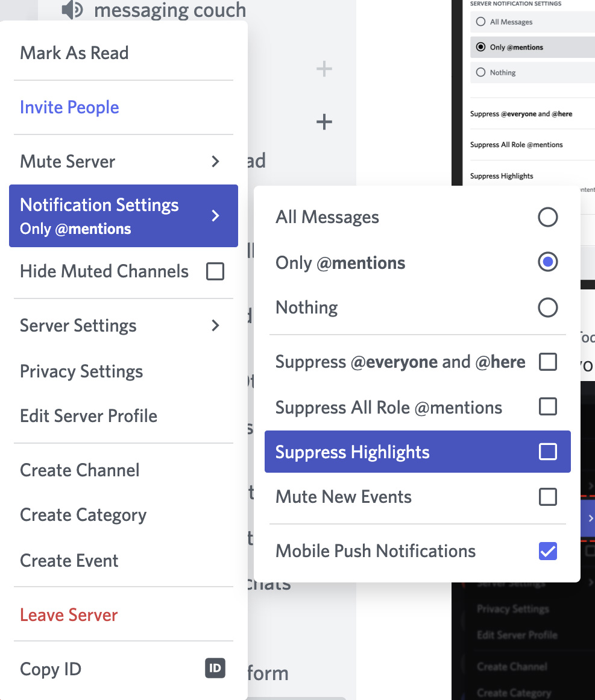Image resolution: width=595 pixels, height=700 pixels.
Task: Disable the Mobile Push Notifications checkbox
Action: coord(548,551)
